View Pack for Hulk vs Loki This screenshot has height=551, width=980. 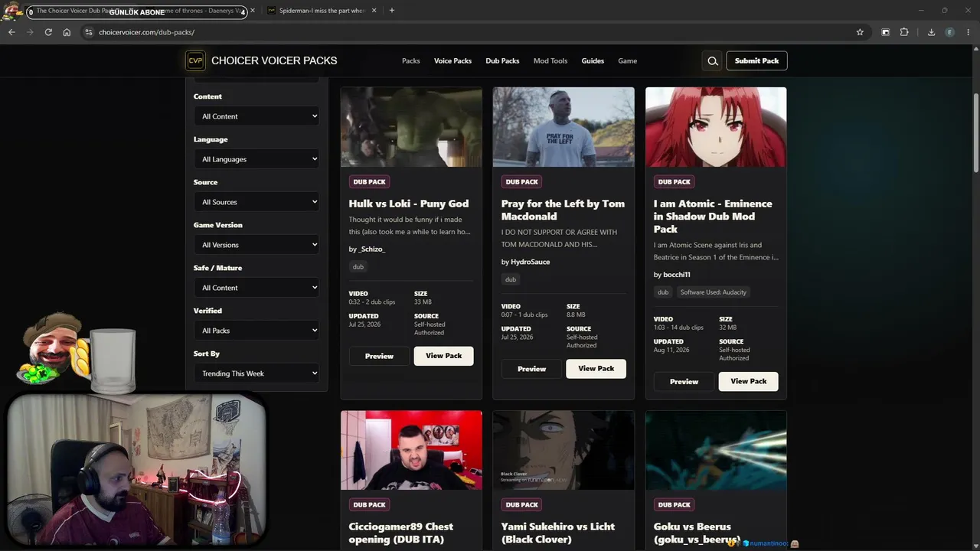(444, 356)
